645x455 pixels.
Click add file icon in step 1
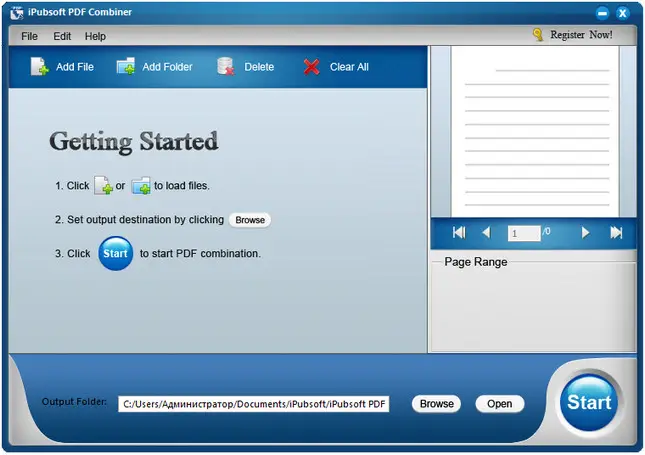(103, 185)
